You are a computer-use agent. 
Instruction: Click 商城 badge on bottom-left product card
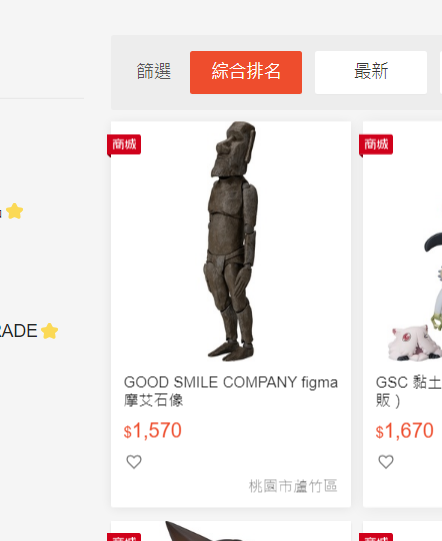click(124, 537)
